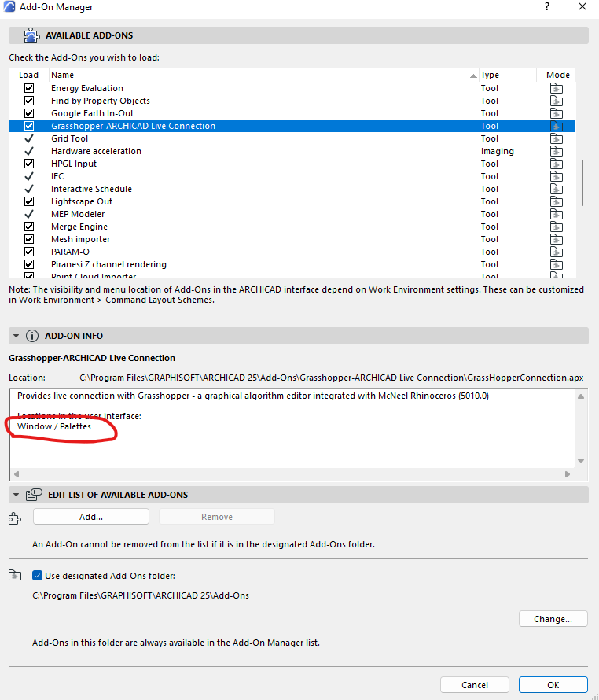Open the dialog Help question mark
Viewport: 599px width, 700px height.
[546, 7]
